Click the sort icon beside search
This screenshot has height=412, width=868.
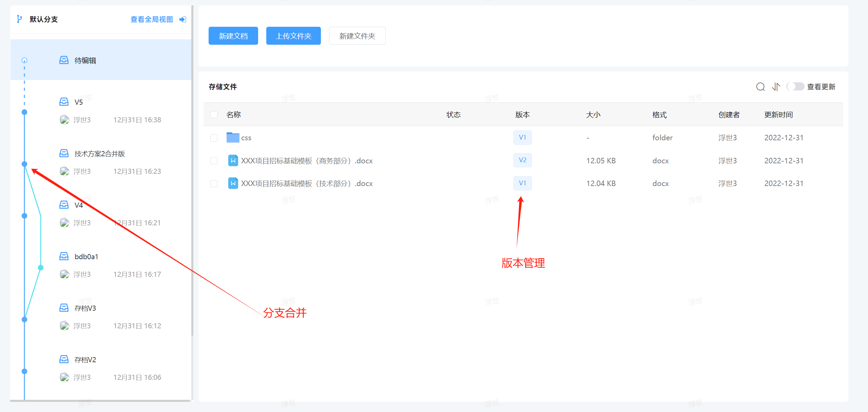pos(776,87)
